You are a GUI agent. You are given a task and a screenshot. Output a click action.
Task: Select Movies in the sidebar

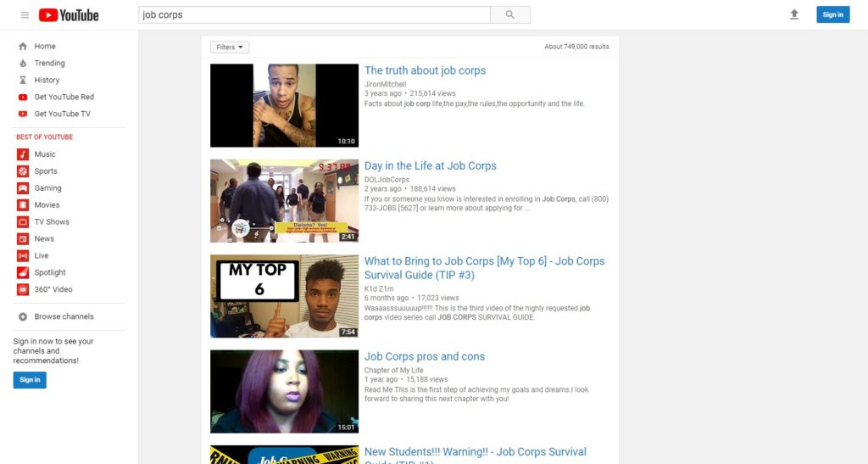[x=47, y=205]
